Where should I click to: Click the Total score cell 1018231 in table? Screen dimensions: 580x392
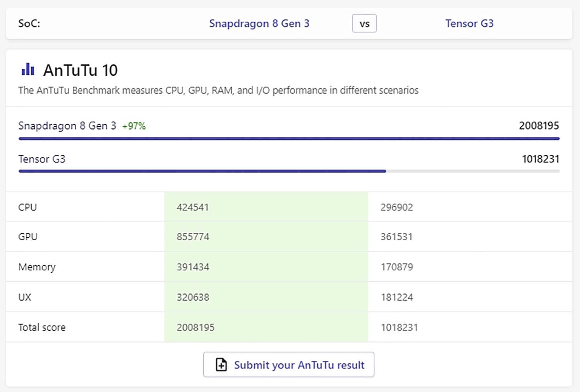(x=399, y=328)
